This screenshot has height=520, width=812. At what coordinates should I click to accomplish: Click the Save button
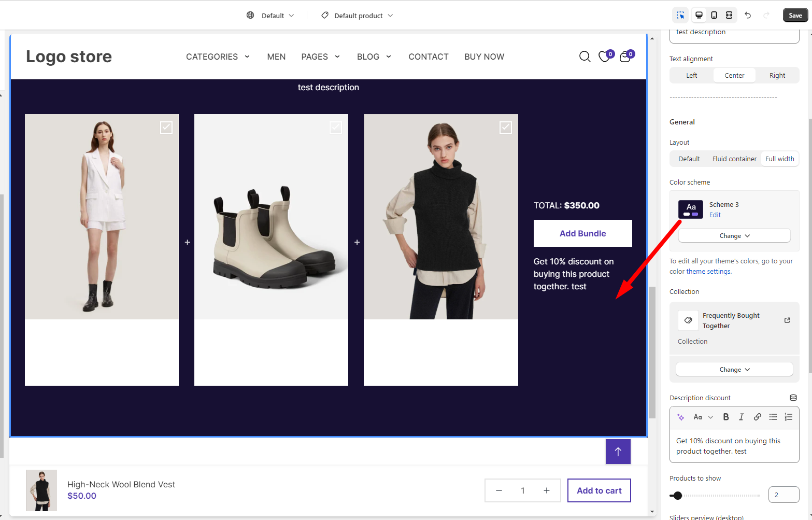point(795,15)
